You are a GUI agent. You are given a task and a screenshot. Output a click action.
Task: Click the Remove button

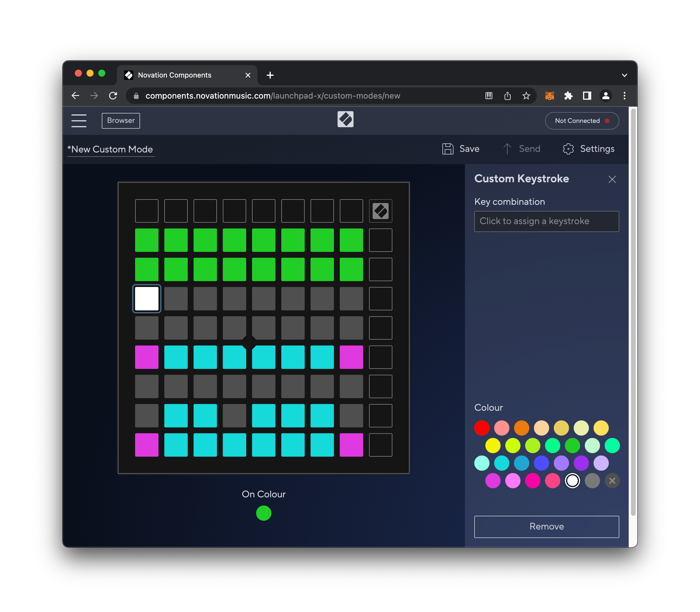coord(546,526)
